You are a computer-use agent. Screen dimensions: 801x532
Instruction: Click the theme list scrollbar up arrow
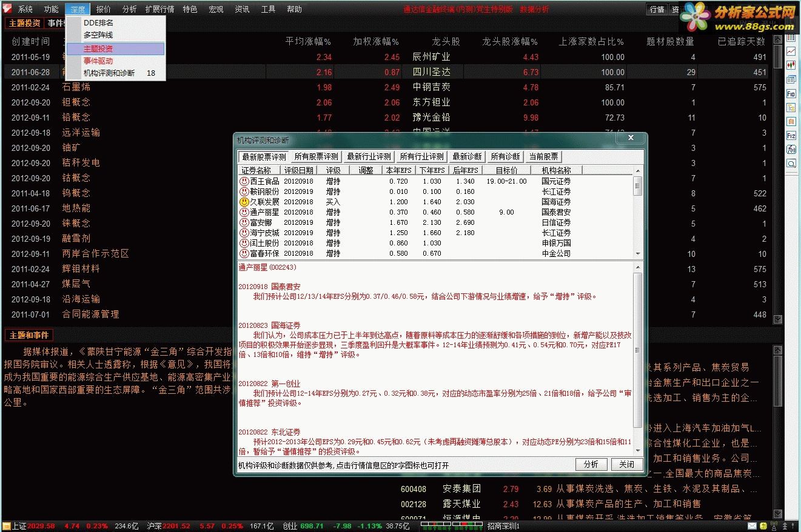coord(778,41)
